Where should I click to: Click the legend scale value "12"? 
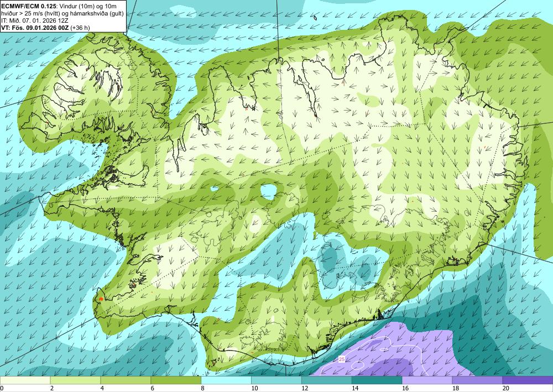pyautogui.click(x=305, y=388)
